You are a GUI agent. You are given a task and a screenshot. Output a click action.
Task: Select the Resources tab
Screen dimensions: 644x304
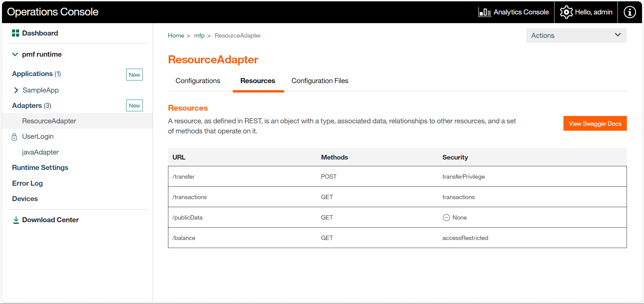[x=258, y=81]
